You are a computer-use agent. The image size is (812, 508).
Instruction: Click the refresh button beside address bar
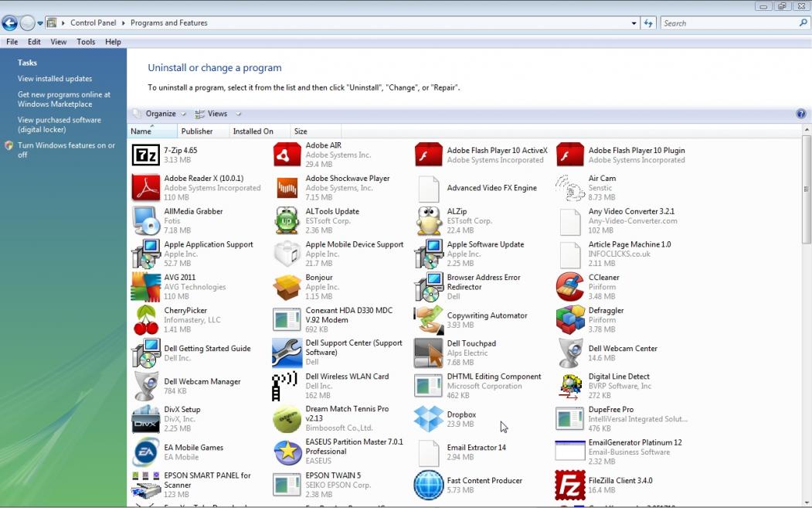[x=648, y=23]
